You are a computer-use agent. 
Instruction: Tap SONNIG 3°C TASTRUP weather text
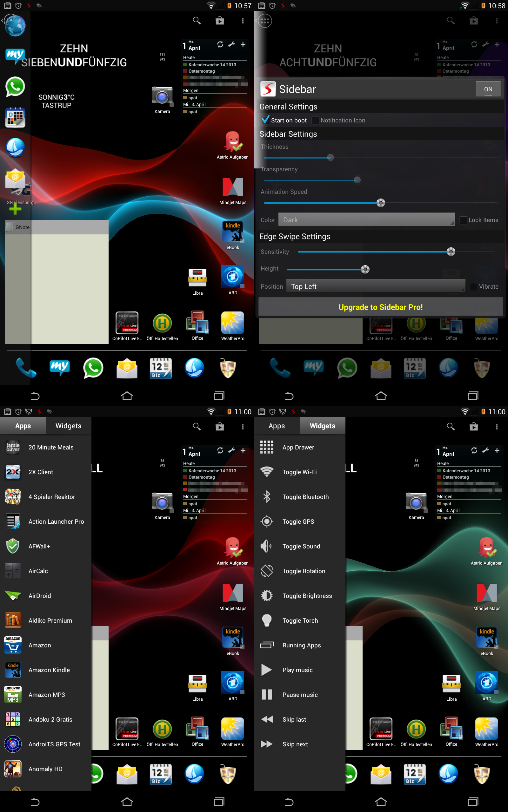57,101
